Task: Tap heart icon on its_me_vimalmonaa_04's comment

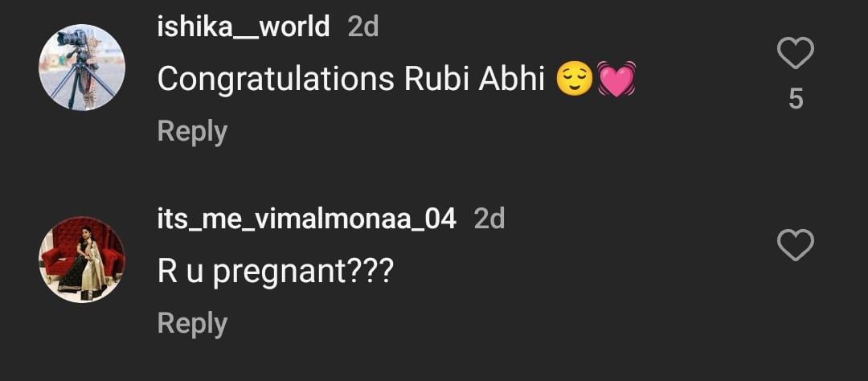Action: click(796, 245)
